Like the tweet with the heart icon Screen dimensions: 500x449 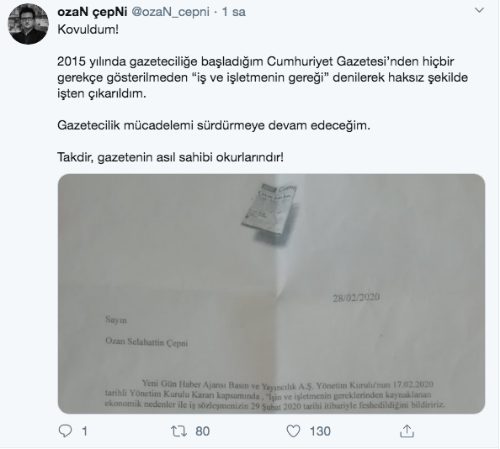coord(293,431)
